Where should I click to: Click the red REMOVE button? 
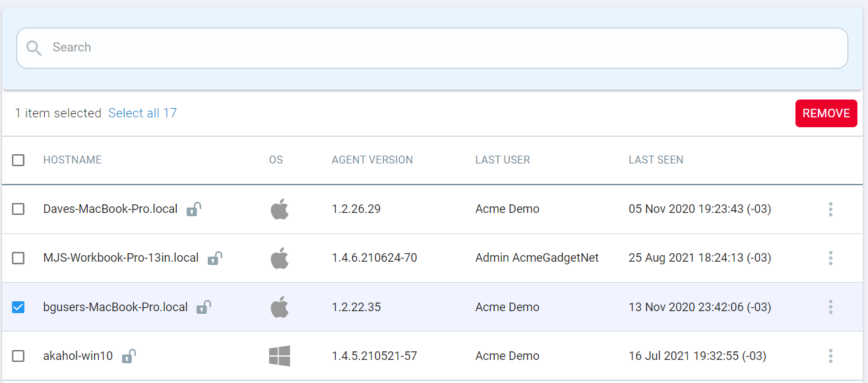coord(826,113)
